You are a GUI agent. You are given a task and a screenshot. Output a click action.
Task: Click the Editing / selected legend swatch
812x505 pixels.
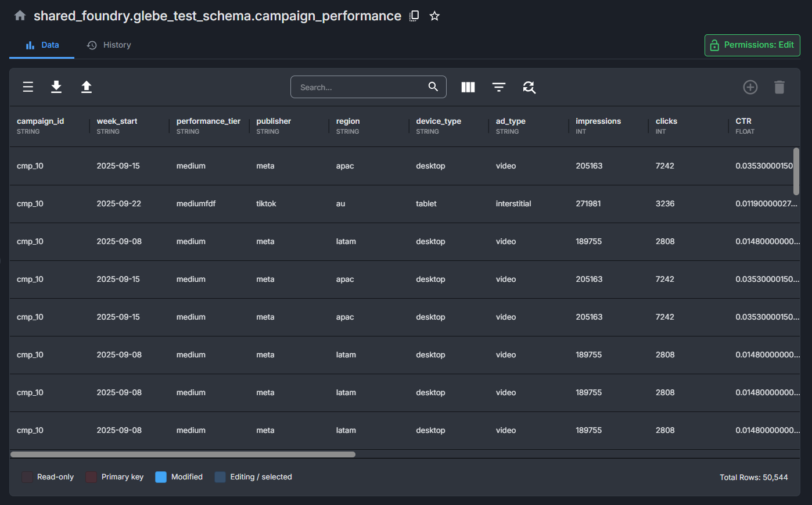pyautogui.click(x=220, y=477)
